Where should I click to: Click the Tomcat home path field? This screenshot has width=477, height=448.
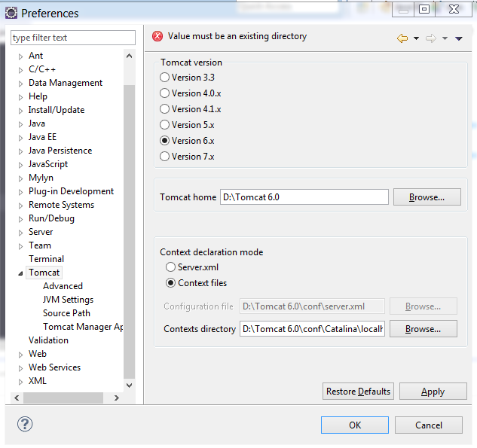(304, 197)
